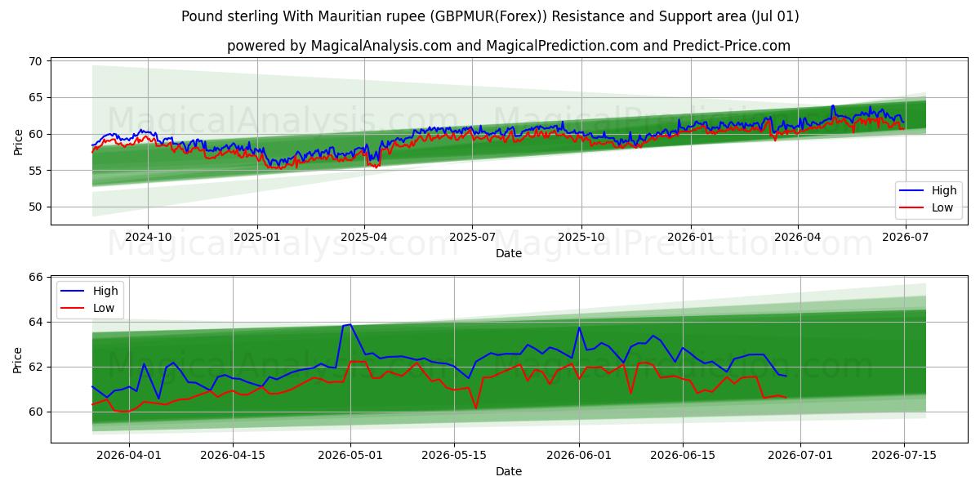Viewport: 980px width, 490px height.
Task: Click the '2026-06-01' tick label
Action: coord(579,456)
